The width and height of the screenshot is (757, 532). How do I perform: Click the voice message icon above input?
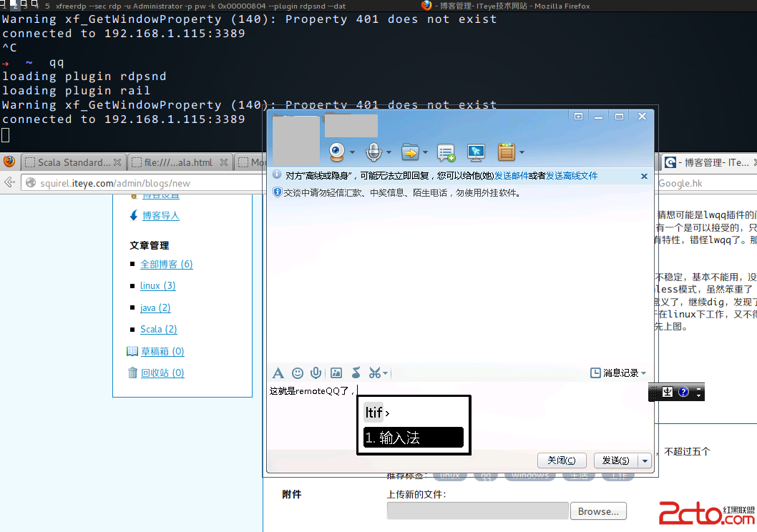(x=316, y=373)
